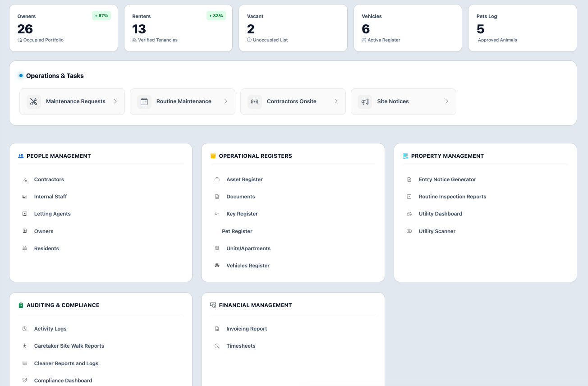Click the file icon beside Documents

217,197
